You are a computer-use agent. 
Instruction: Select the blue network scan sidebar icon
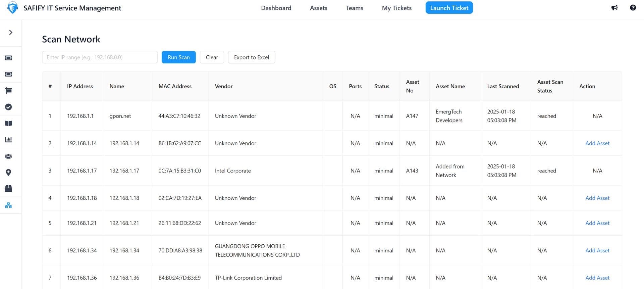pyautogui.click(x=8, y=205)
